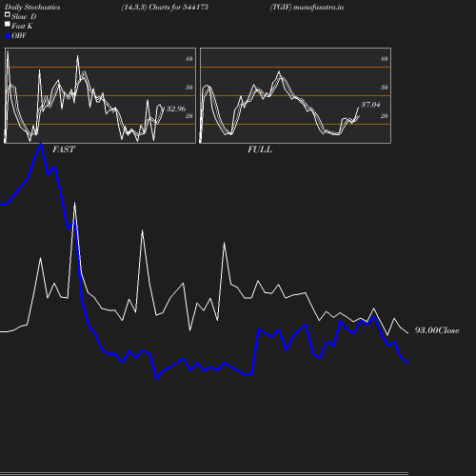The height and width of the screenshot is (476, 476).
Task: Click the 37.04 value in FULL chart
Action: click(x=370, y=105)
